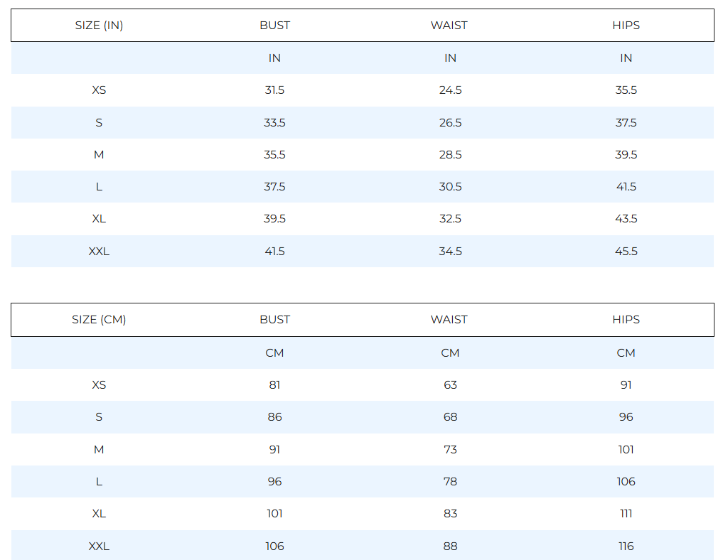Click the 24.5 waist value for XS
Image resolution: width=728 pixels, height=560 pixels.
tap(450, 90)
